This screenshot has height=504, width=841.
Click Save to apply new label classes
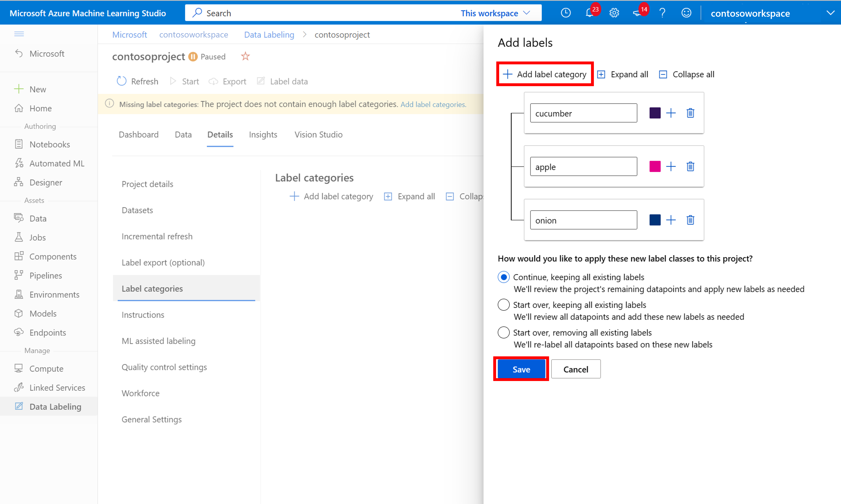tap(521, 369)
